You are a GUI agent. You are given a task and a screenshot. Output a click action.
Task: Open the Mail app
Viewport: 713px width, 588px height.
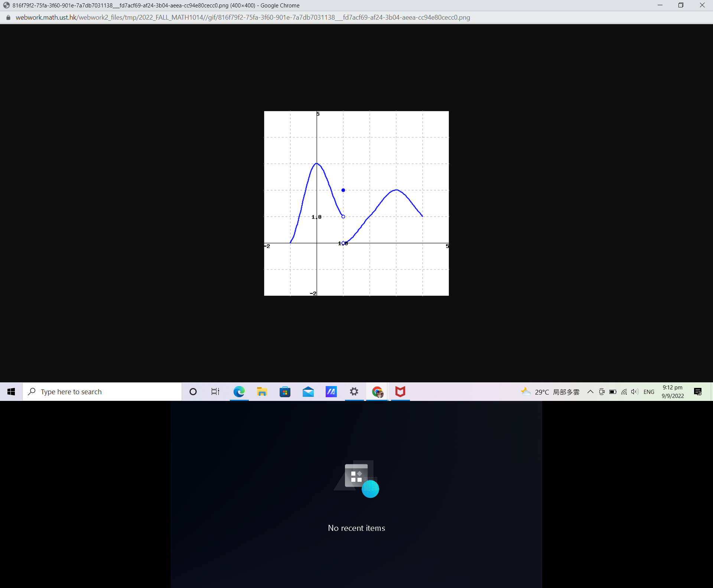(308, 392)
